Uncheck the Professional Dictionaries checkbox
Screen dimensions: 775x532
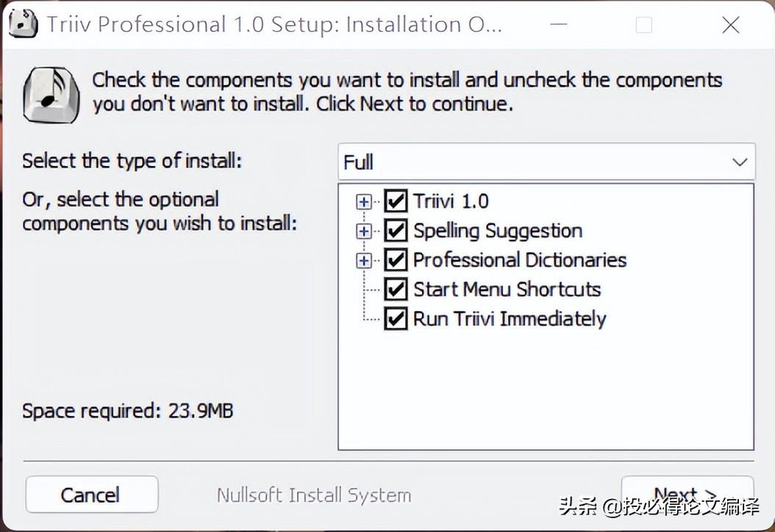pos(396,260)
